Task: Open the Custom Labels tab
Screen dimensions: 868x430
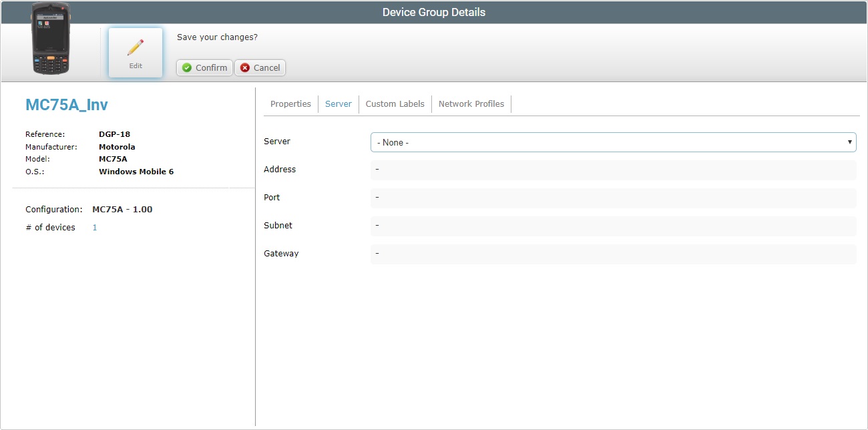Action: (x=395, y=103)
